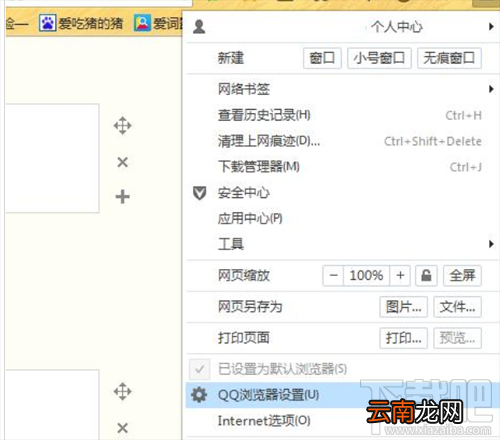Toggle 已设置为默认浏览器 checkbox
The width and height of the screenshot is (500, 440).
[x=199, y=369]
